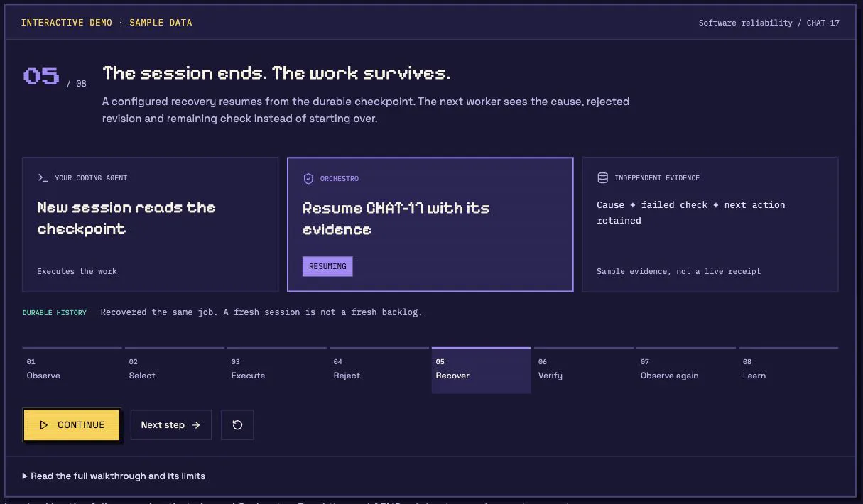
Task: Jump to step 03 Execute
Action: point(277,370)
